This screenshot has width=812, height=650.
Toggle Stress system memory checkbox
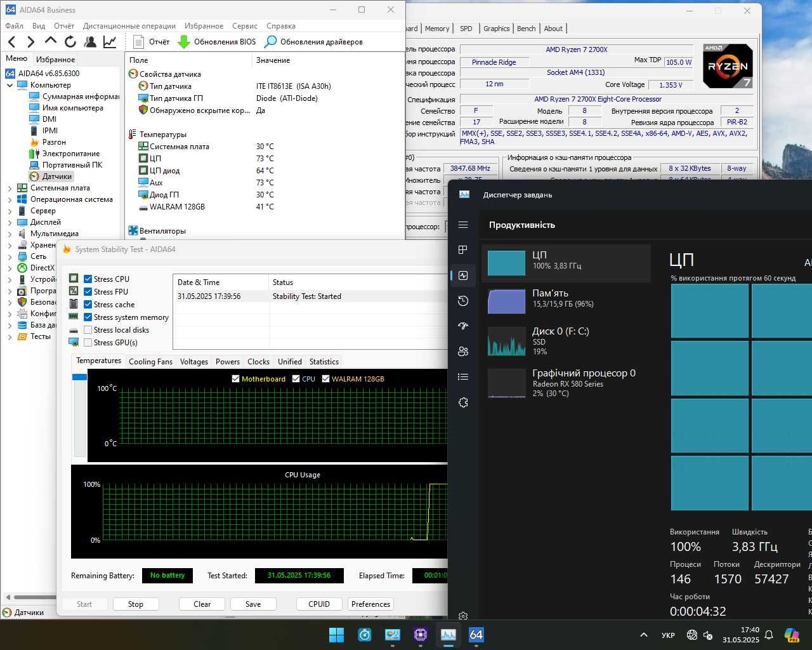[88, 317]
